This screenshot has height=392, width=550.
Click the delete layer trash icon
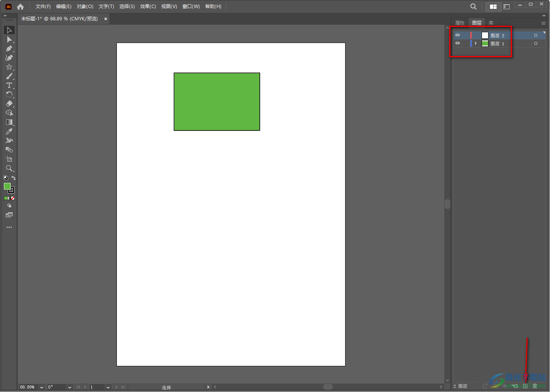[x=535, y=386]
